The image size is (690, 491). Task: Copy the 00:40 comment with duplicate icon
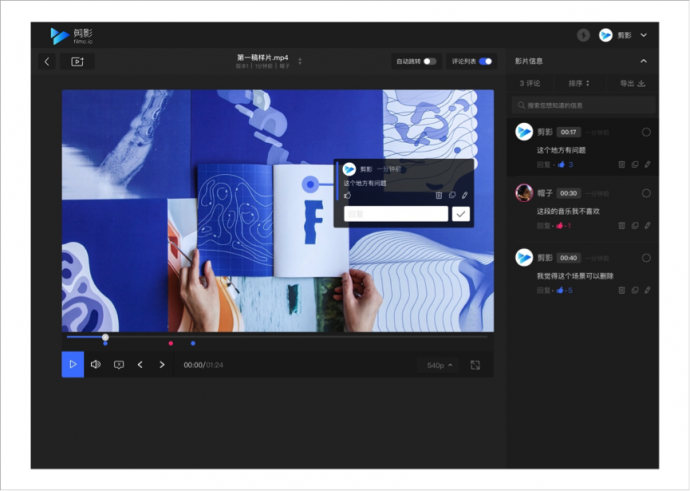coord(635,290)
